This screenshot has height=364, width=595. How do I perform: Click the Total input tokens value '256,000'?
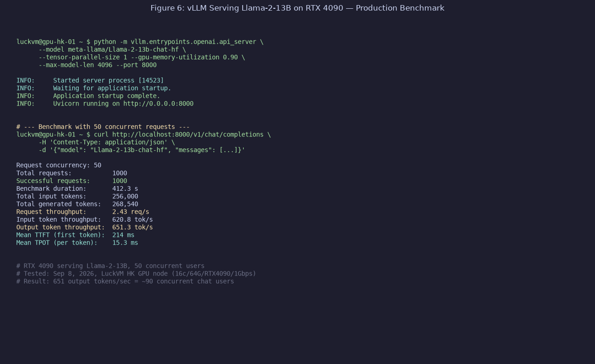coord(125,197)
